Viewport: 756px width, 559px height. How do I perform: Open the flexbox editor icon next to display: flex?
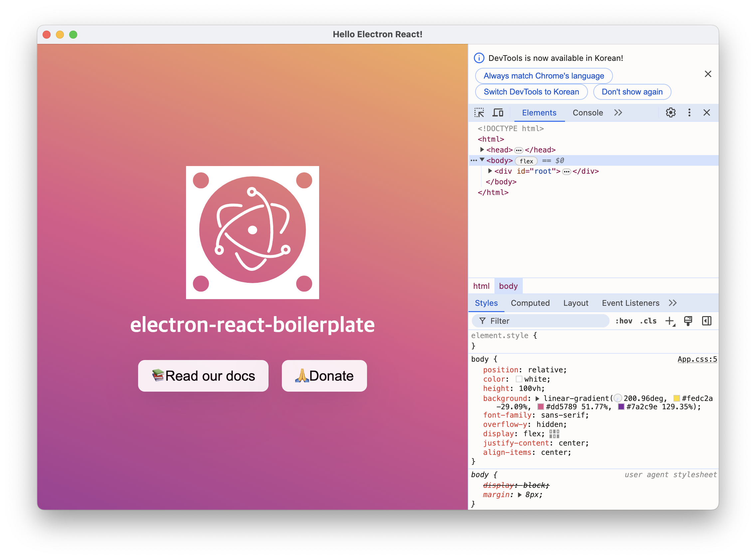(x=554, y=434)
